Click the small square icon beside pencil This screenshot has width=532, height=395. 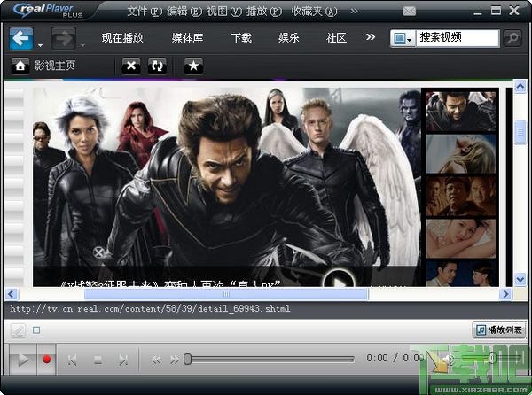[x=36, y=330]
